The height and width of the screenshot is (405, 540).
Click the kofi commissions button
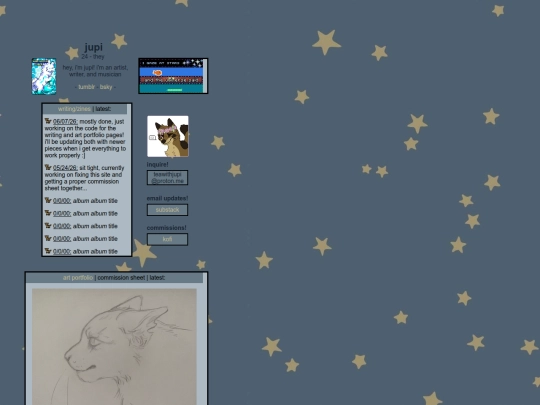click(167, 239)
